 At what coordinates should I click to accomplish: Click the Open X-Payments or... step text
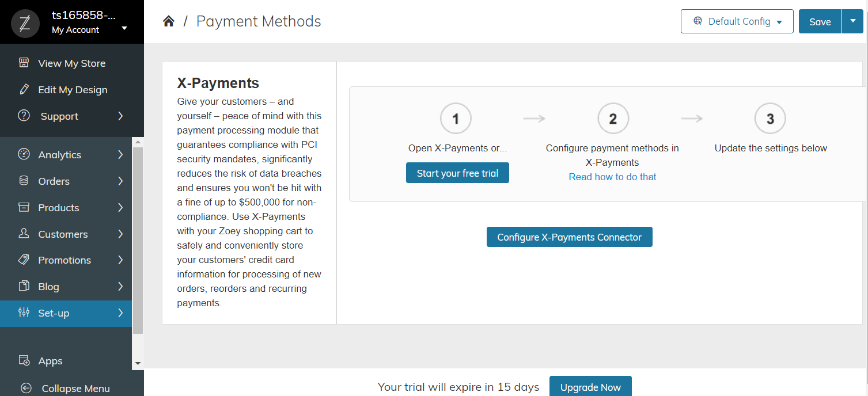[457, 148]
